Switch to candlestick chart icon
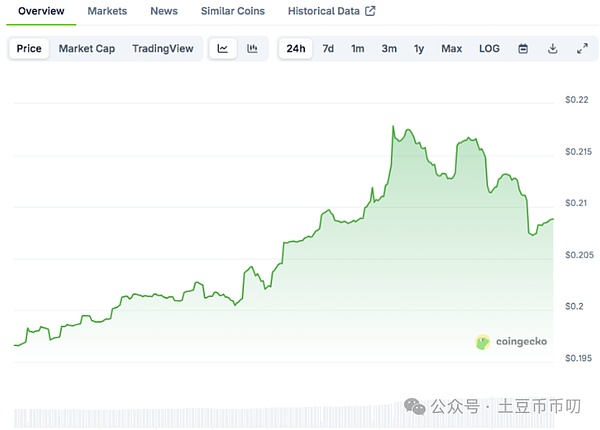The height and width of the screenshot is (430, 600). (252, 48)
